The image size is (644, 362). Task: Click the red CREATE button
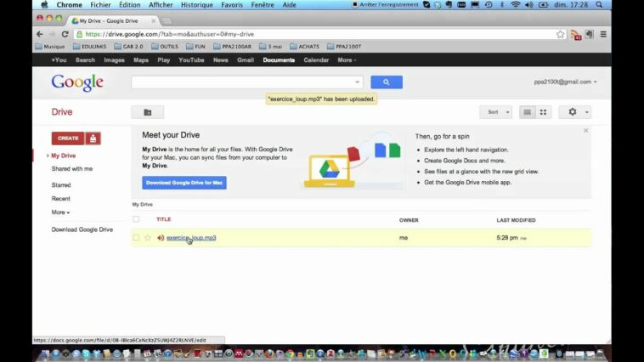click(68, 139)
